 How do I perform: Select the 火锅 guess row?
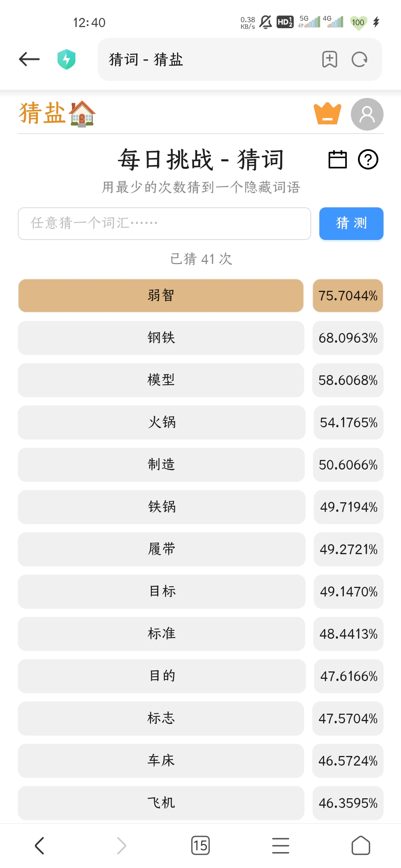point(162,423)
